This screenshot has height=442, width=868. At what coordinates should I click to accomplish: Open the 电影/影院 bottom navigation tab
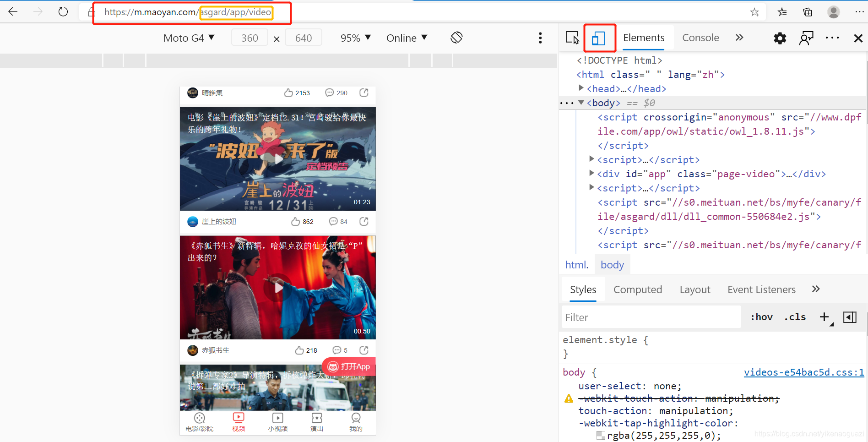tap(200, 422)
